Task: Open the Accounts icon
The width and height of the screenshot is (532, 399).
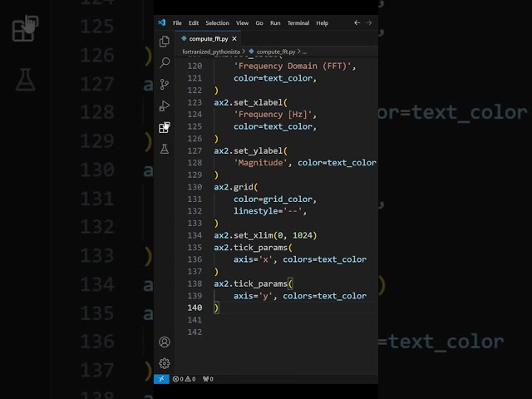Action: point(165,342)
